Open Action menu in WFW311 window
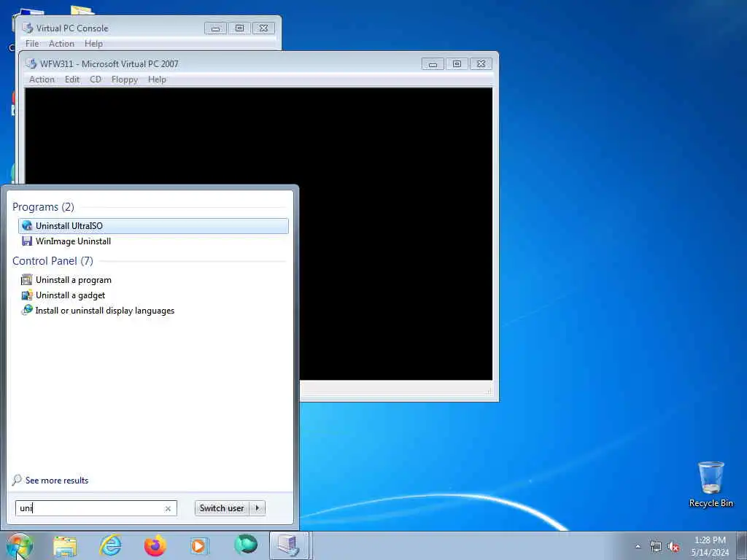 coord(42,79)
